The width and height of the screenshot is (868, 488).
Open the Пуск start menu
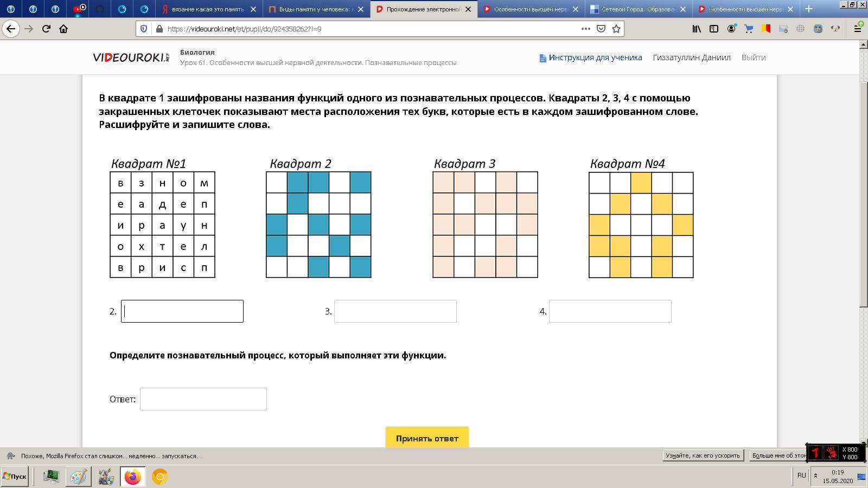[x=15, y=477]
